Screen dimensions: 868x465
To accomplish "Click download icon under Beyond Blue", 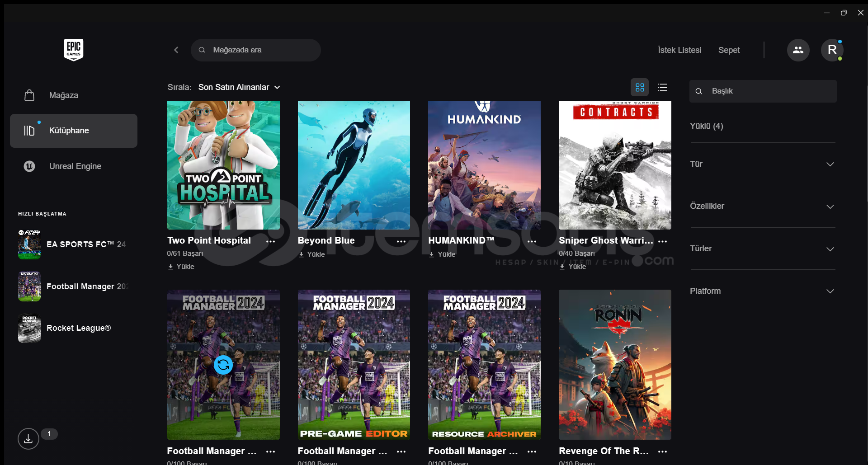I will [x=302, y=254].
